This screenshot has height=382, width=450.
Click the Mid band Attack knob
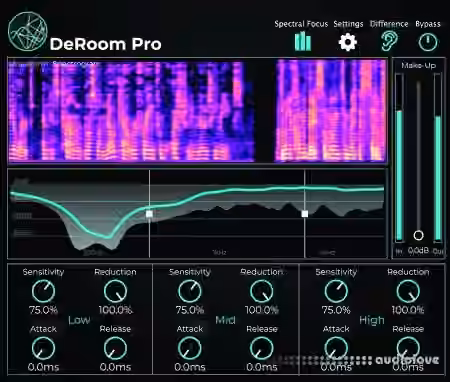coord(190,348)
